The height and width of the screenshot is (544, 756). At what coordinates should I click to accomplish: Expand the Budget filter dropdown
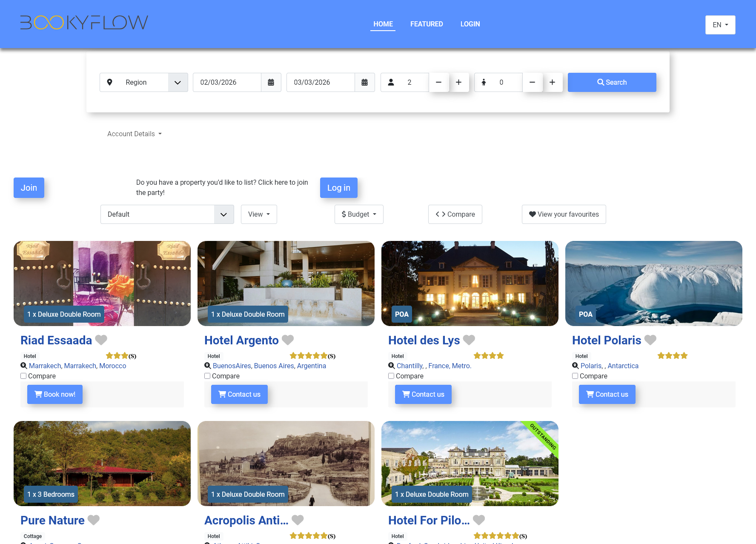point(358,214)
